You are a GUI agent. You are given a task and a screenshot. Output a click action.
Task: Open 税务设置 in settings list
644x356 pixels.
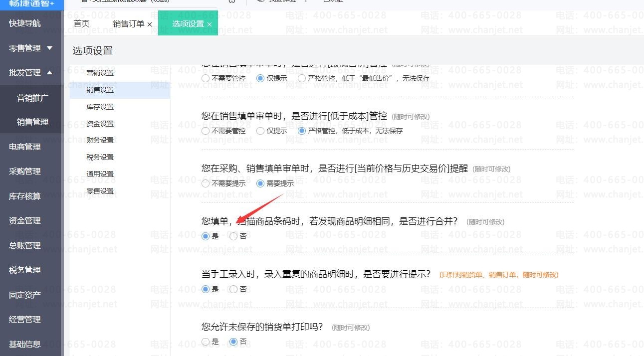tap(100, 157)
